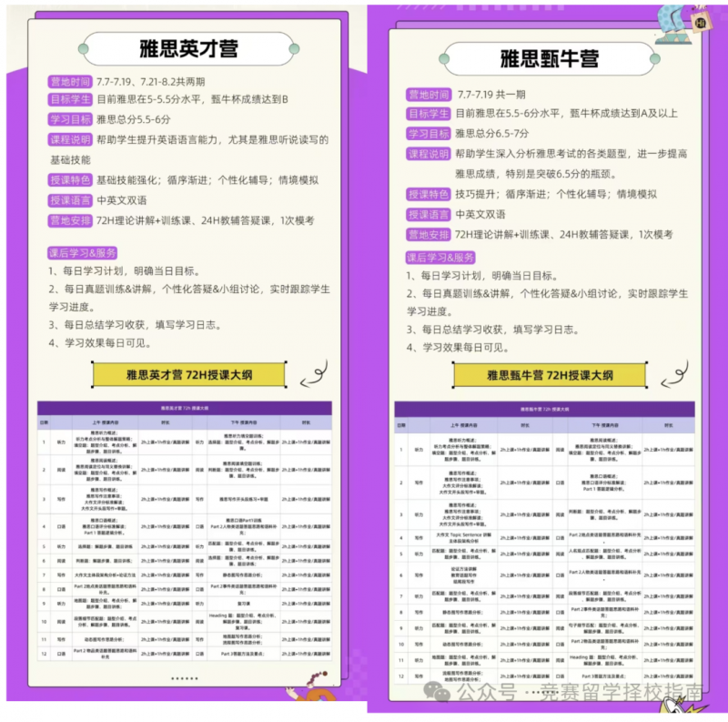Click the 雅思甄牛营 title banner
The width and height of the screenshot is (728, 722).
[550, 59]
